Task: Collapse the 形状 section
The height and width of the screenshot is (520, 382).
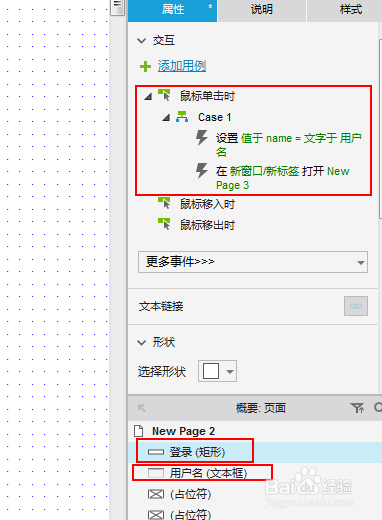Action: coord(142,343)
